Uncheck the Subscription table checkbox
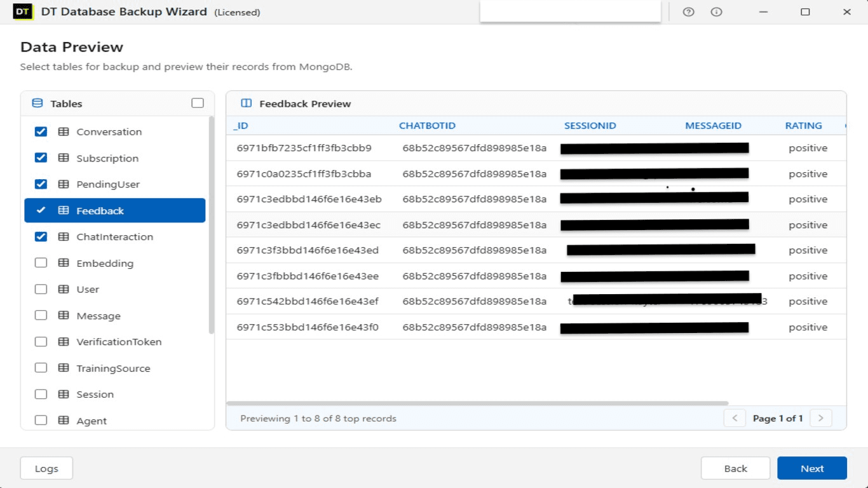Viewport: 868px width, 488px height. pyautogui.click(x=41, y=158)
